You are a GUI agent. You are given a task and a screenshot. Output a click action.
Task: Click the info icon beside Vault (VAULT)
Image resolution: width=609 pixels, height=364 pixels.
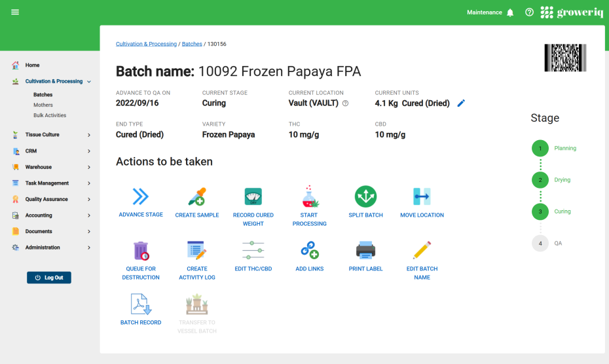(345, 103)
